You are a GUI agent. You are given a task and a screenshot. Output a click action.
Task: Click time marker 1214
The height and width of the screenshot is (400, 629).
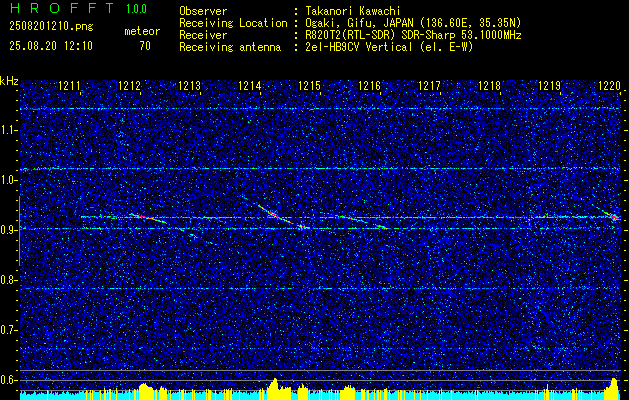point(250,85)
